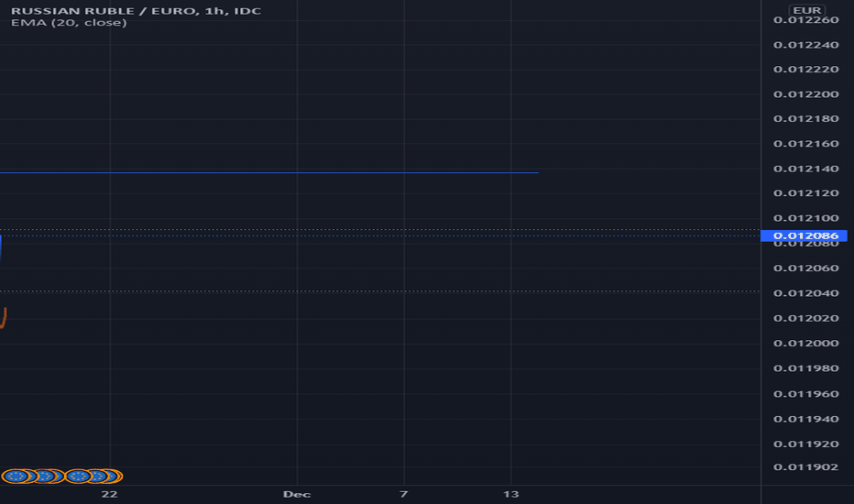Click the leftmost EU flag economic event icon

tap(16, 477)
